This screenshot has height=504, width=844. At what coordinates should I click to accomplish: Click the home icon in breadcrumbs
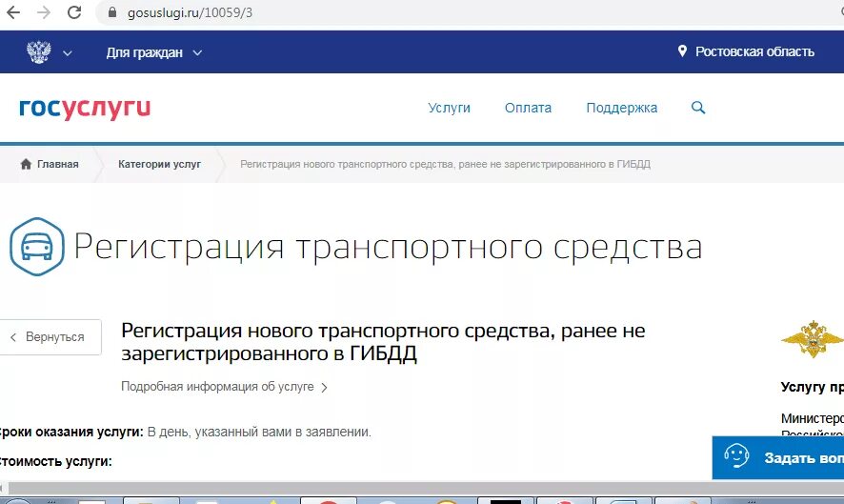pos(26,164)
